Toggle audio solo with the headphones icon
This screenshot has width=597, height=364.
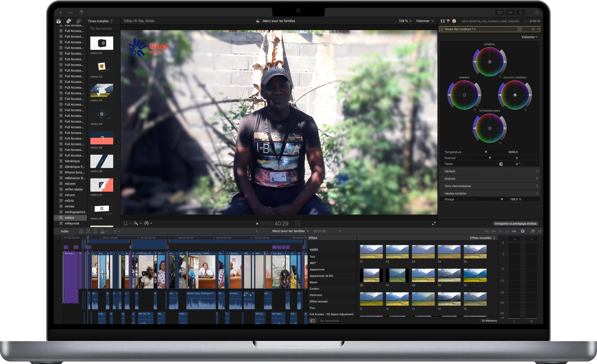[507, 231]
